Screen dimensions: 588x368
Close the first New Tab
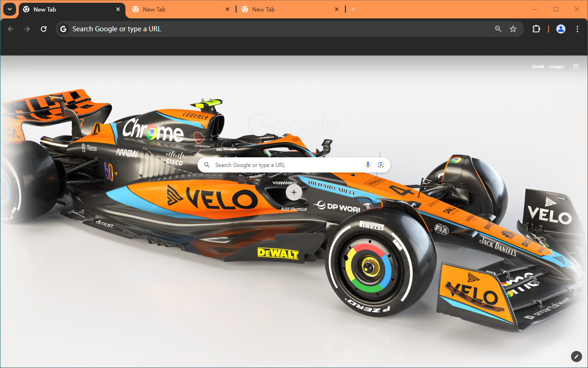pyautogui.click(x=118, y=9)
